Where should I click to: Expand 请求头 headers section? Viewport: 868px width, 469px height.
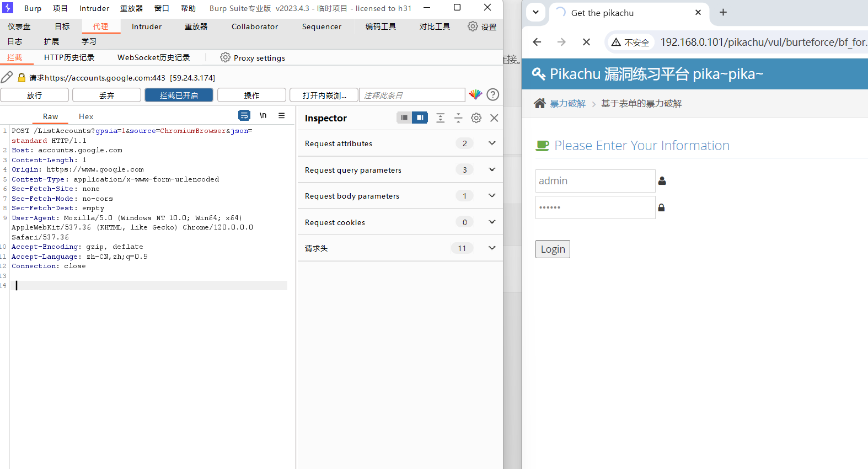click(492, 248)
